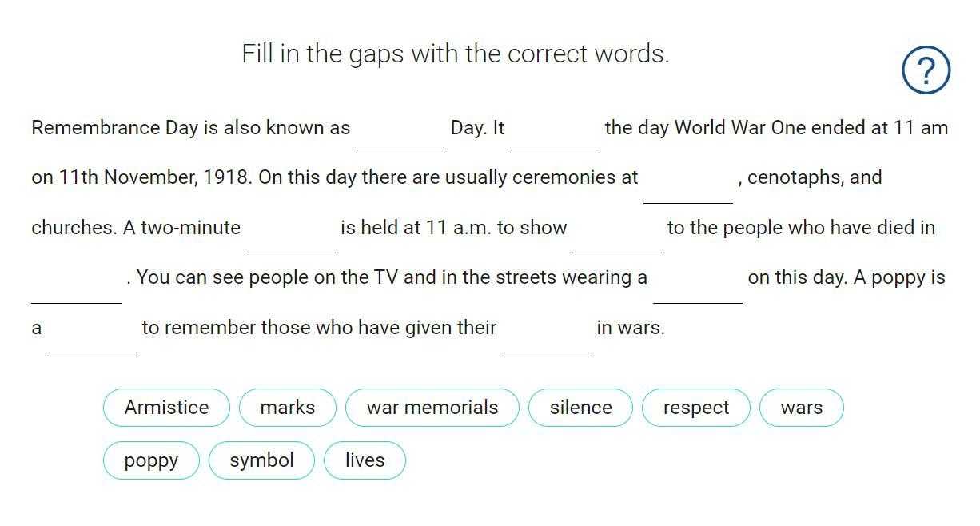
Task: Click the 'lives' word chip
Action: click(x=365, y=460)
